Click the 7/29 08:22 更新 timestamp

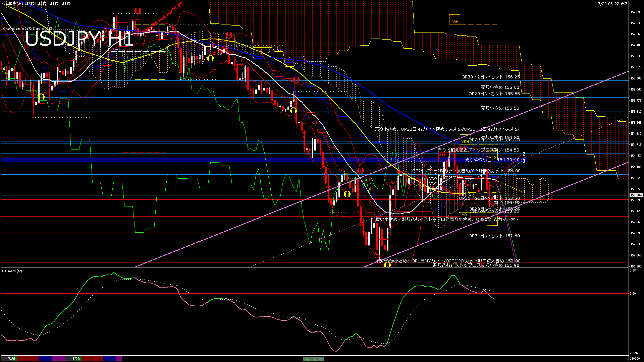pos(613,4)
